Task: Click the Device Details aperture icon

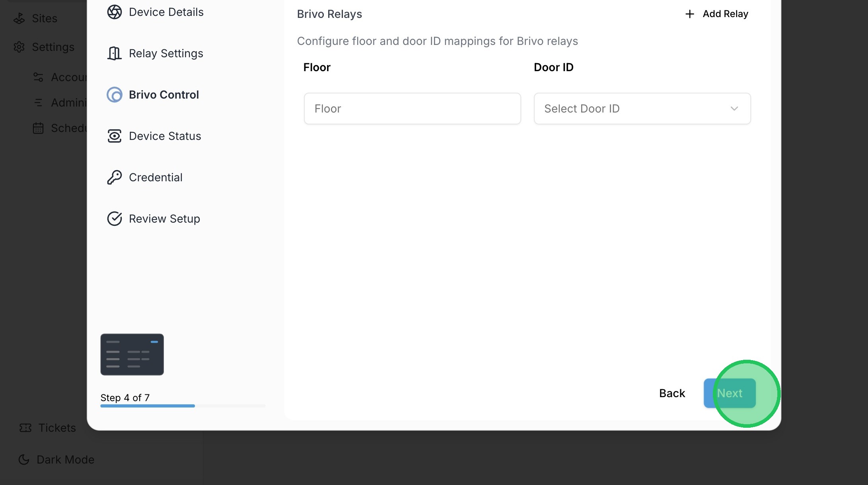Action: click(x=115, y=12)
